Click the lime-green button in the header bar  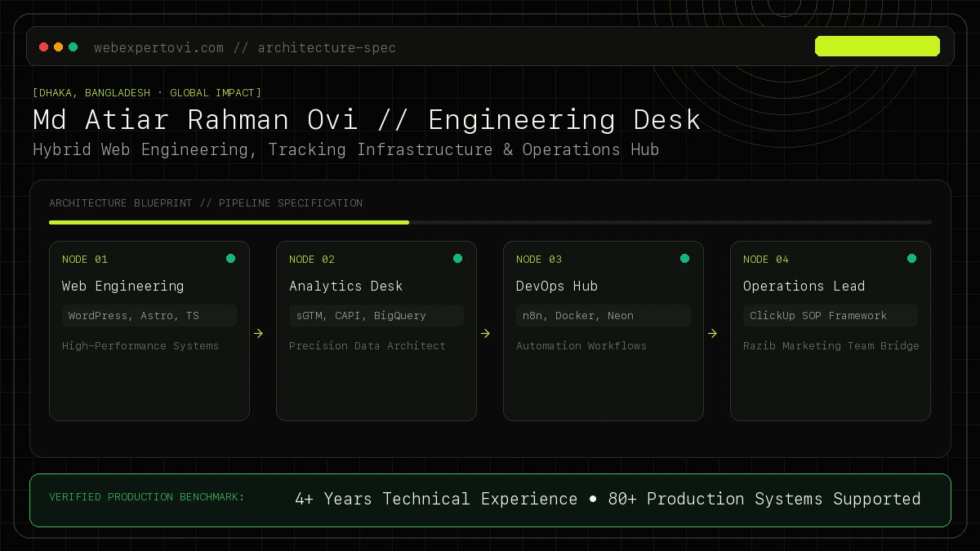tap(877, 47)
